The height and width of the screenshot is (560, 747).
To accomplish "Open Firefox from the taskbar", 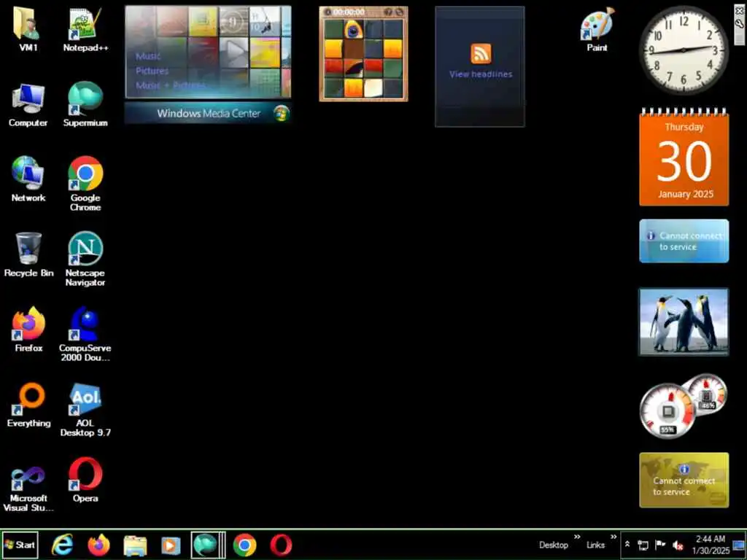I will click(98, 545).
